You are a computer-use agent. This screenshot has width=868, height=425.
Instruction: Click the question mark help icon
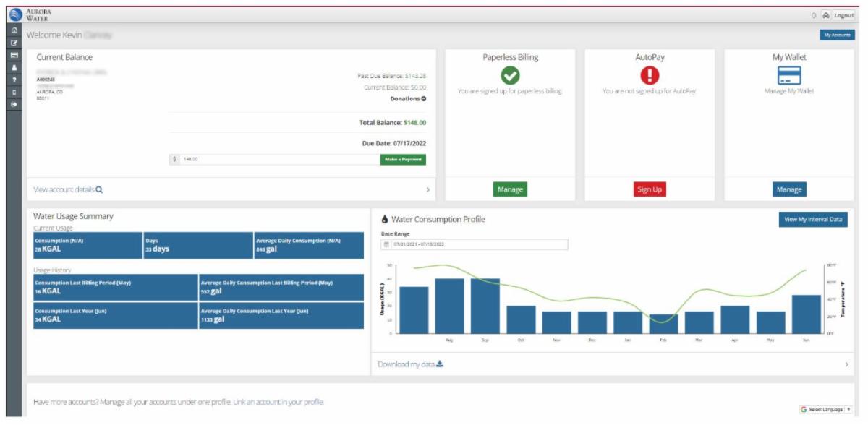pos(13,80)
